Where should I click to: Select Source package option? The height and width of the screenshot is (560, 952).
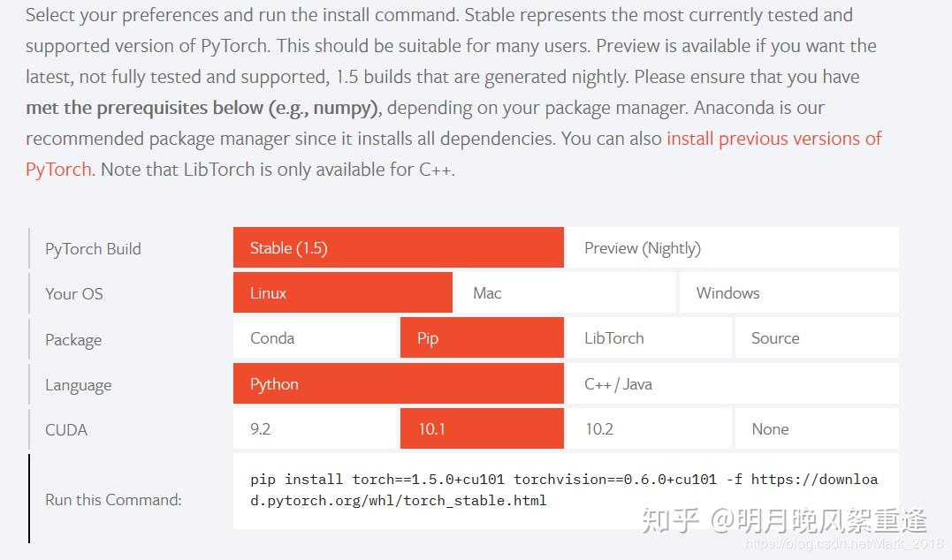(x=817, y=337)
